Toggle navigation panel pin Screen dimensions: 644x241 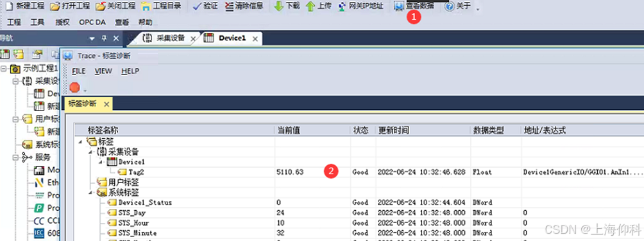pos(104,39)
